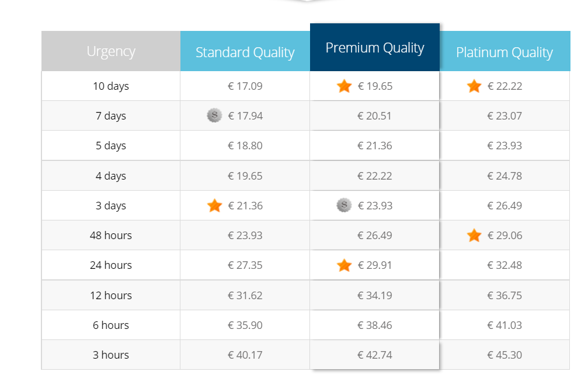Click the orange star beside € 29.06

click(x=474, y=236)
